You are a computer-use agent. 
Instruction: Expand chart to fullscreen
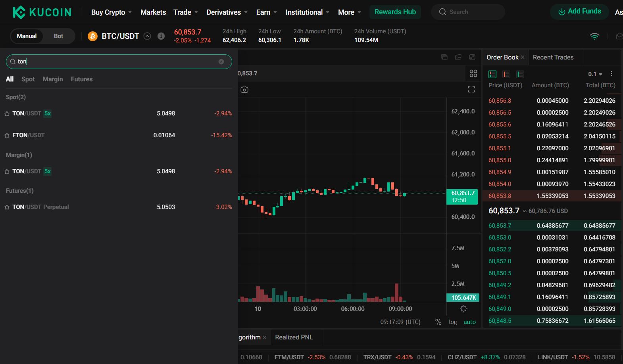tap(471, 90)
